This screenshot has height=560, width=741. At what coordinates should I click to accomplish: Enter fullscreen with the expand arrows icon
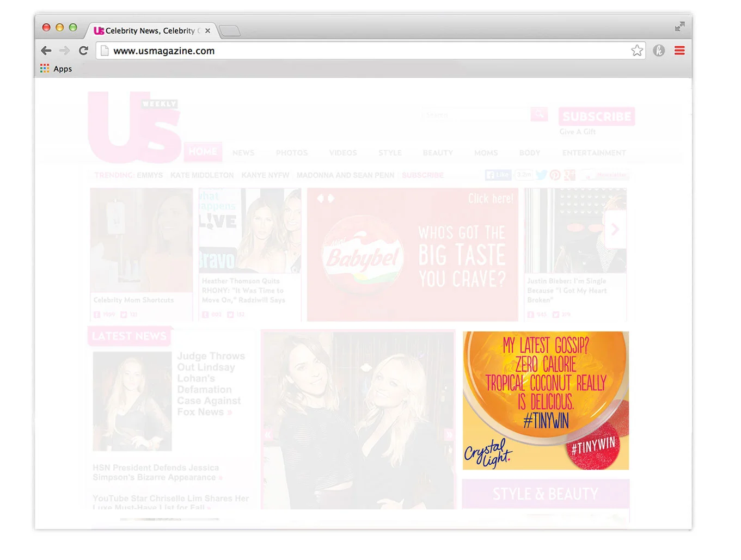point(679,27)
